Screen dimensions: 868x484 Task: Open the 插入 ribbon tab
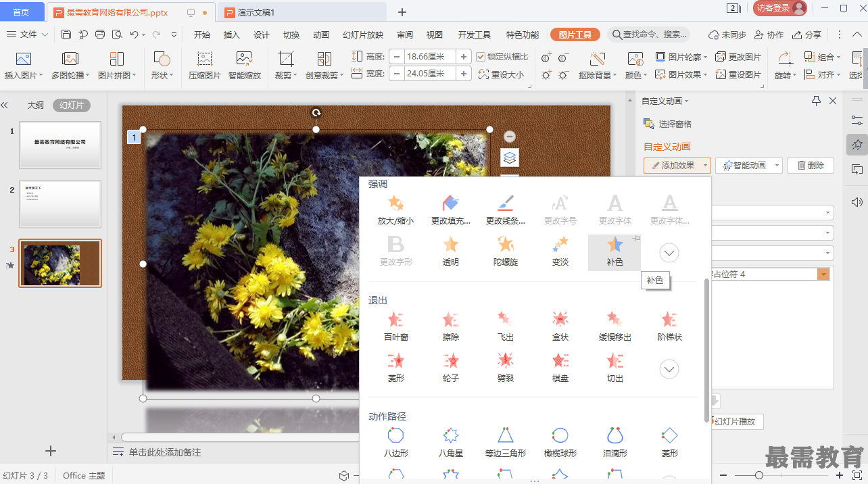[x=232, y=35]
